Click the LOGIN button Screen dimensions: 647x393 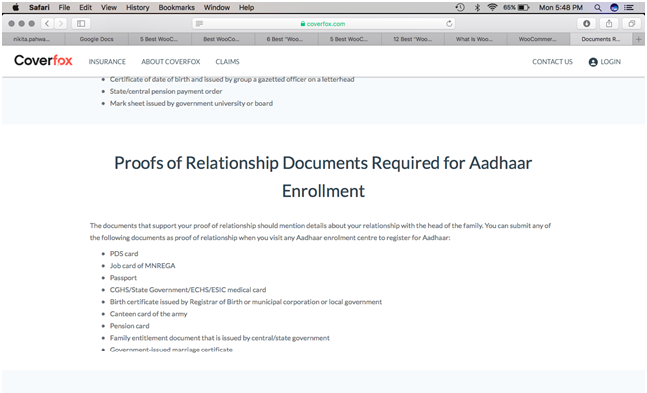click(x=604, y=62)
